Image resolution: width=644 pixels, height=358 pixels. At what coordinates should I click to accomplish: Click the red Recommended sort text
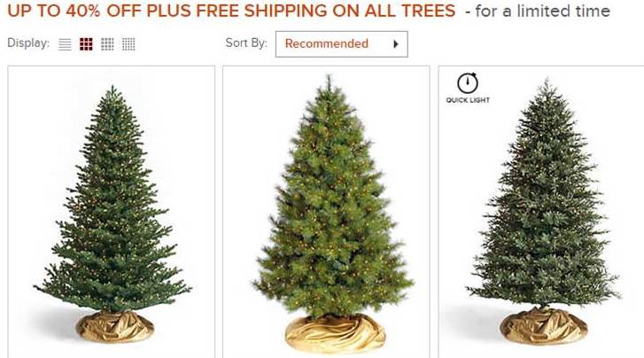[327, 43]
